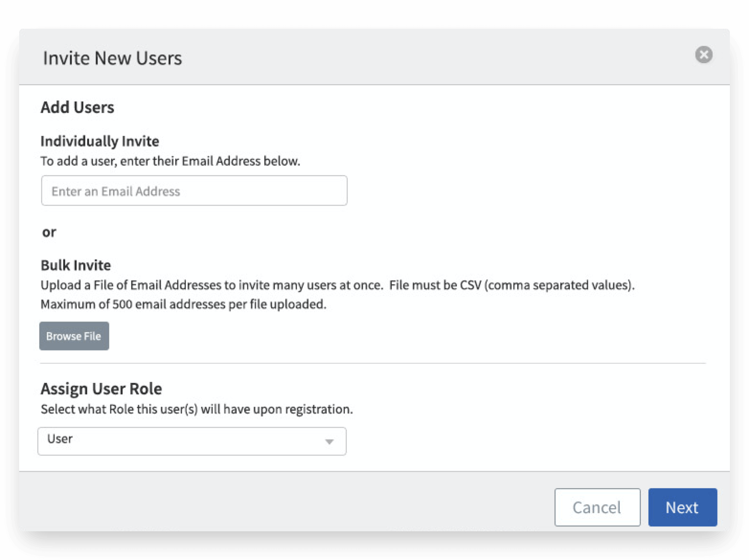Click the email address instruction text

click(x=170, y=161)
